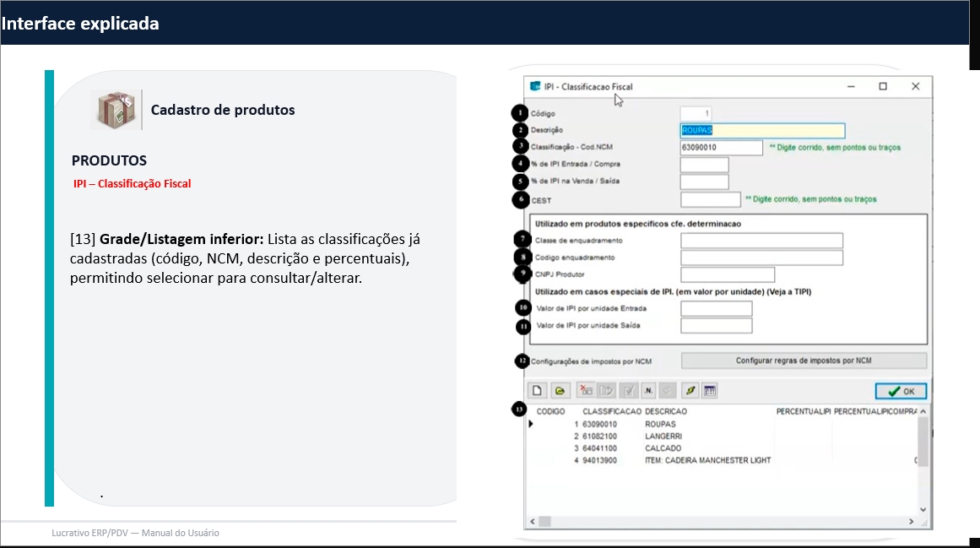
Task: Click the grid's vertical scrollbar down arrow
Action: pos(923,510)
